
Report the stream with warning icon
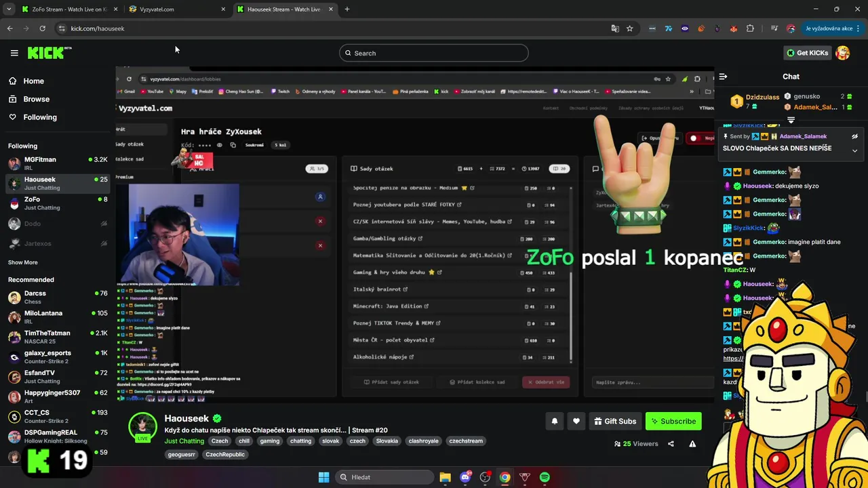[692, 444]
